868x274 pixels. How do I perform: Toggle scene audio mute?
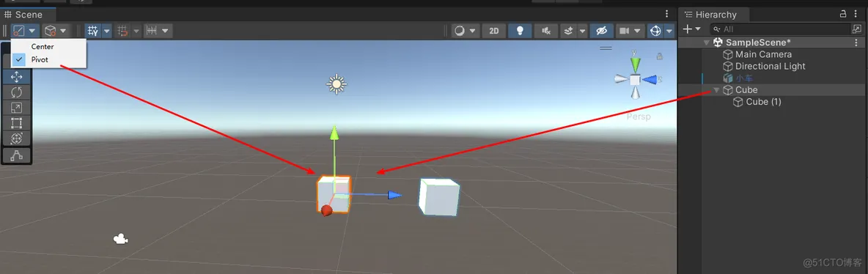tap(546, 31)
